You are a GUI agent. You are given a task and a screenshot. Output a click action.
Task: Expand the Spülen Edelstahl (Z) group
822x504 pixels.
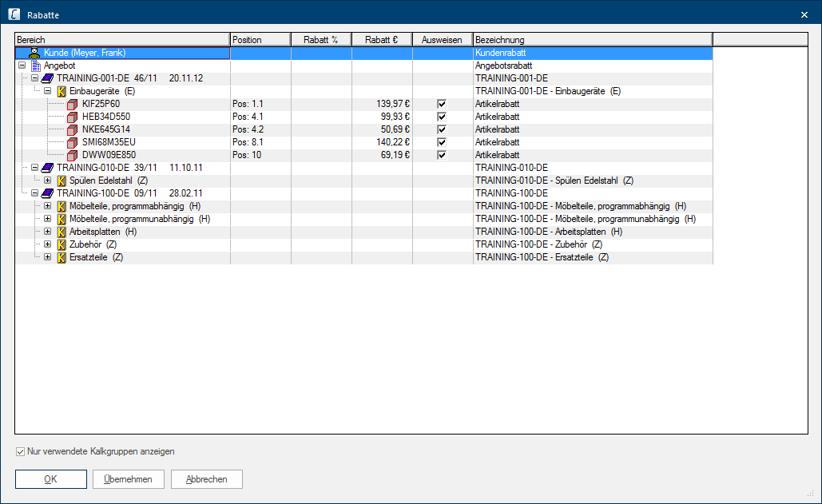pos(48,181)
